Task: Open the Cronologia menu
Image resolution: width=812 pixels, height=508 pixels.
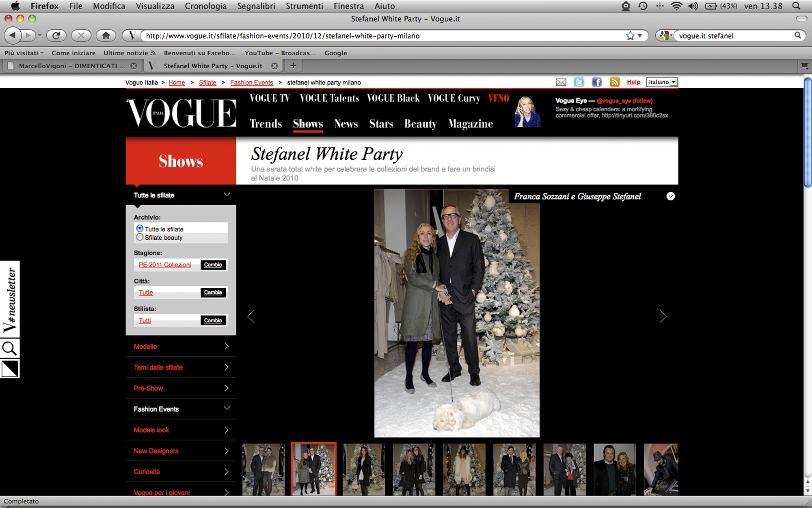Action: tap(206, 6)
